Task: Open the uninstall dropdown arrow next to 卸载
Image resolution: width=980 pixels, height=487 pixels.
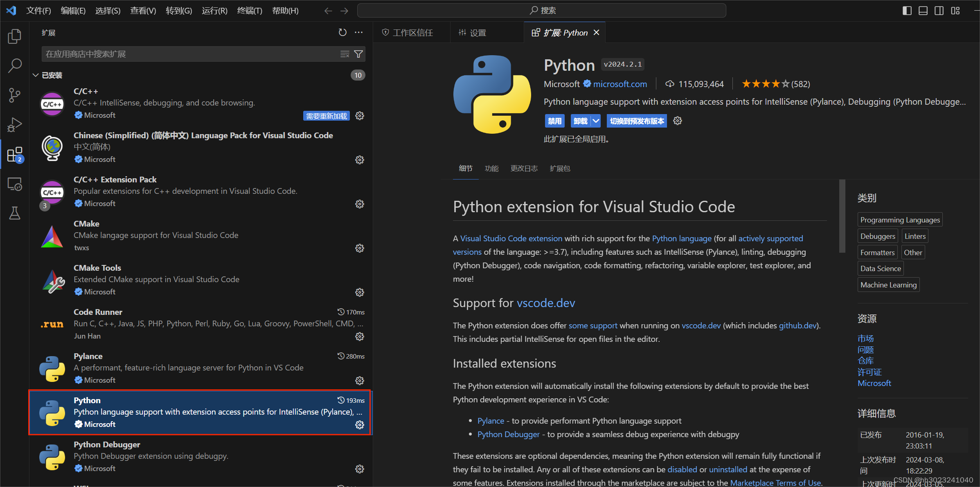Action: 596,121
